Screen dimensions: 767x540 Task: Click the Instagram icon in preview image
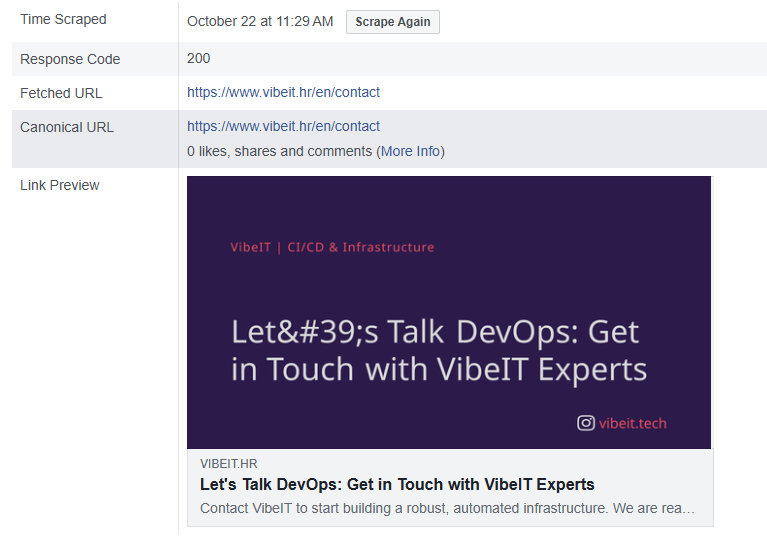586,423
